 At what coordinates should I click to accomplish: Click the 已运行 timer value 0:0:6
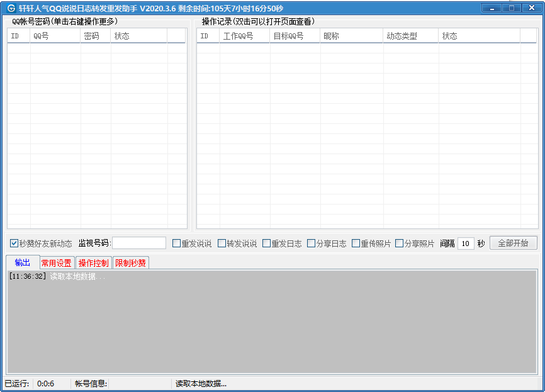coord(45,384)
